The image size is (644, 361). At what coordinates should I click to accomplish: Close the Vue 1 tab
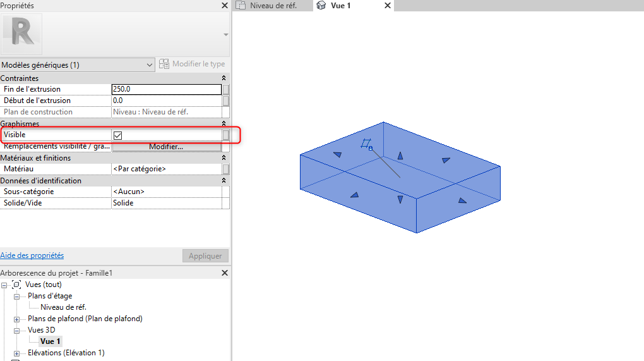(388, 6)
